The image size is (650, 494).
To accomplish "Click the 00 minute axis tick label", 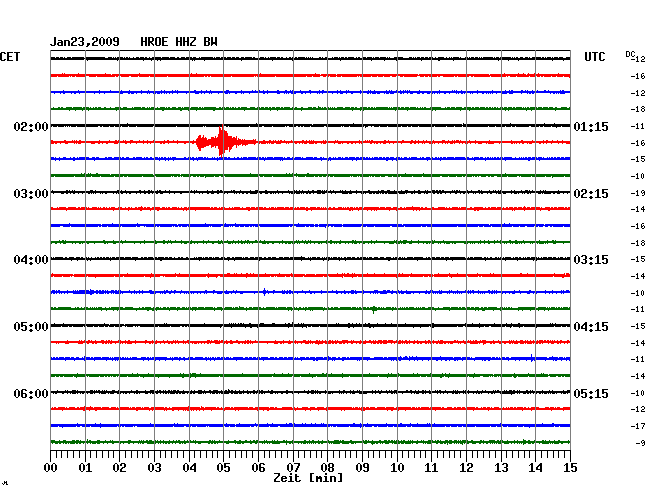I will 51,468.
